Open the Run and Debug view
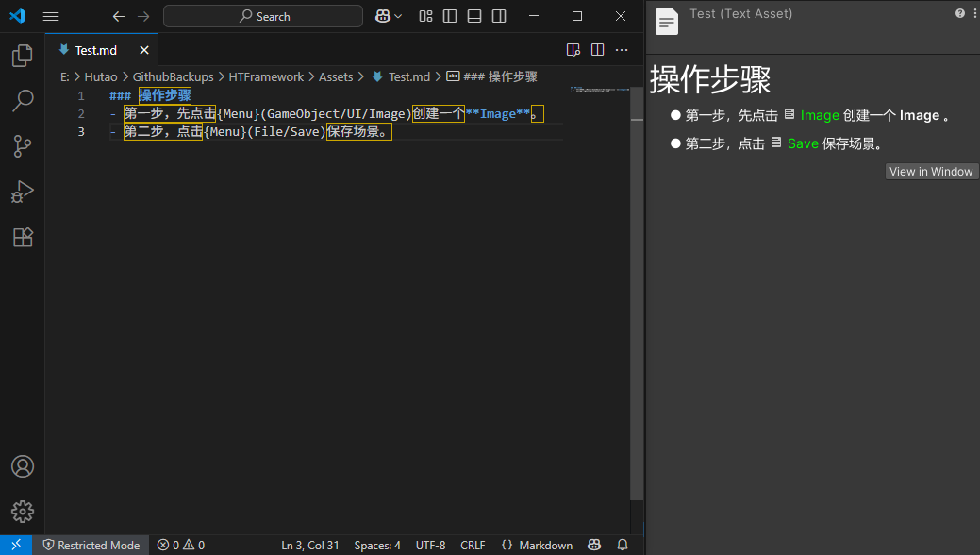Image resolution: width=980 pixels, height=555 pixels. [x=22, y=192]
